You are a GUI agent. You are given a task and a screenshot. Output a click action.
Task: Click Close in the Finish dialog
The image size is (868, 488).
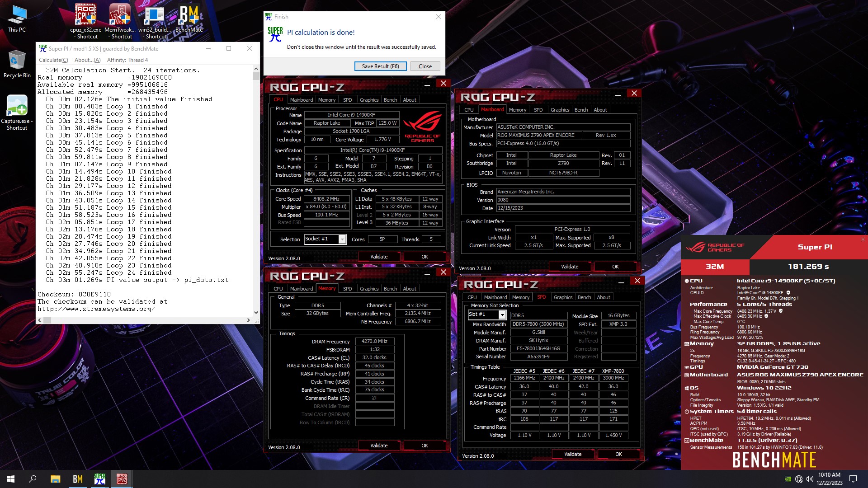[425, 66]
